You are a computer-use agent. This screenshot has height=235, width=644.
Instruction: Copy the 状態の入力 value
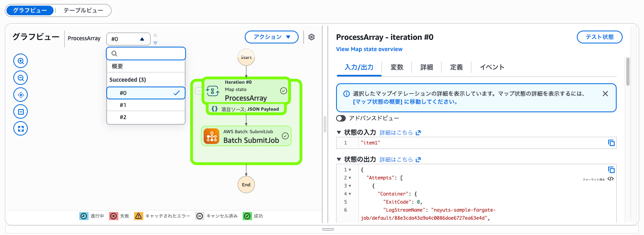(x=611, y=143)
